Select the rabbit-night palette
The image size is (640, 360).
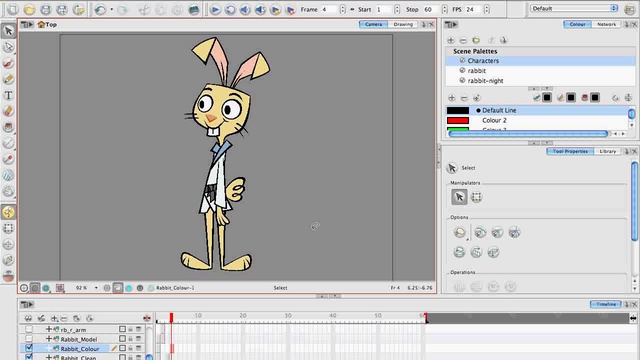coord(540,80)
